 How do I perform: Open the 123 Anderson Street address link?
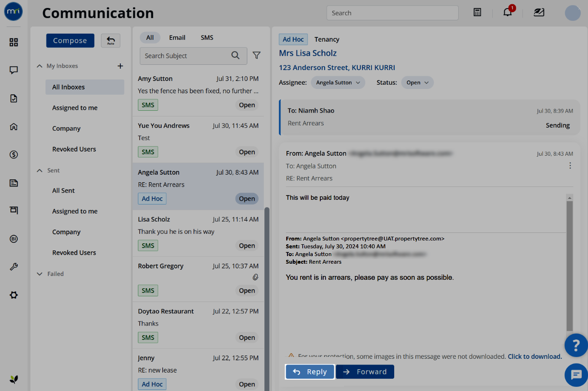tap(337, 68)
